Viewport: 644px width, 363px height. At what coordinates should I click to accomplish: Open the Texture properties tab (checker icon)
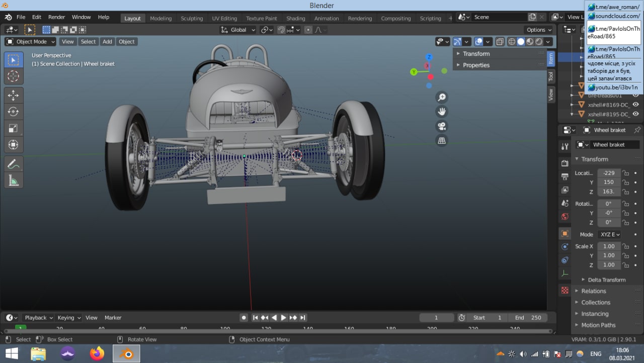[565, 290]
